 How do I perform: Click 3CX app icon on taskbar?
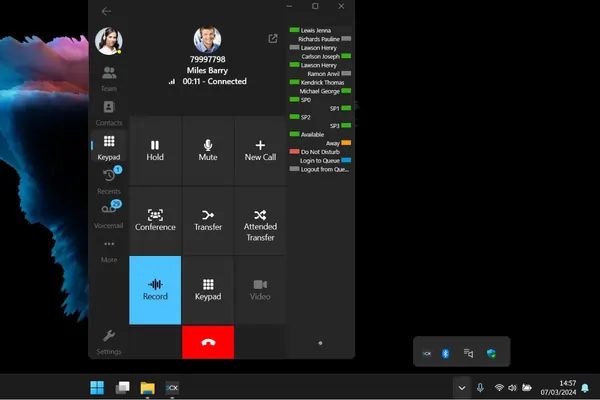172,388
